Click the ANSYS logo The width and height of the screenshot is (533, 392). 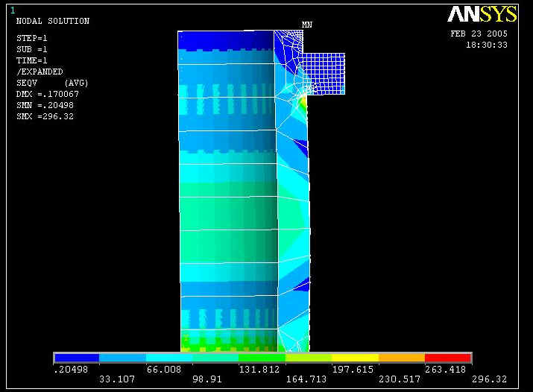coord(482,15)
